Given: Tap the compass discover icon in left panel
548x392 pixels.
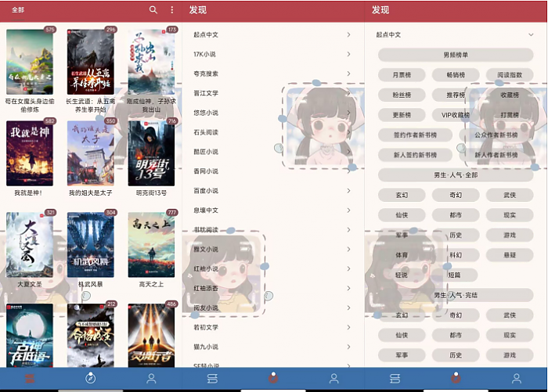Looking at the screenshot, I should pyautogui.click(x=90, y=379).
